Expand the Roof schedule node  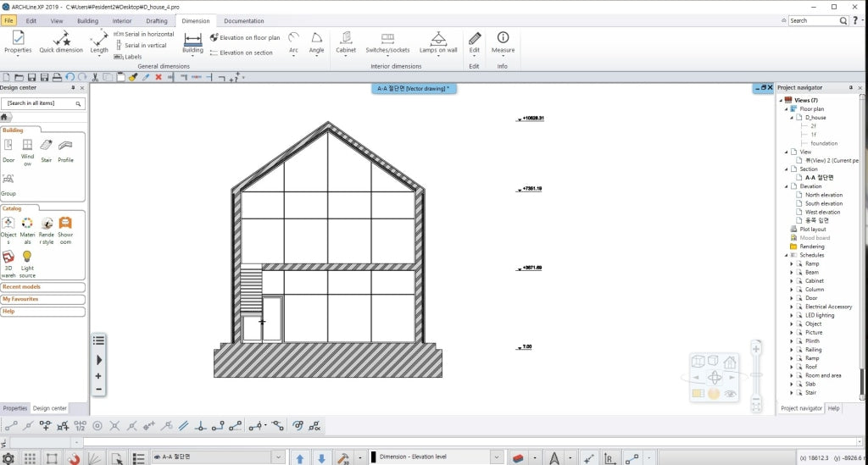coord(792,367)
